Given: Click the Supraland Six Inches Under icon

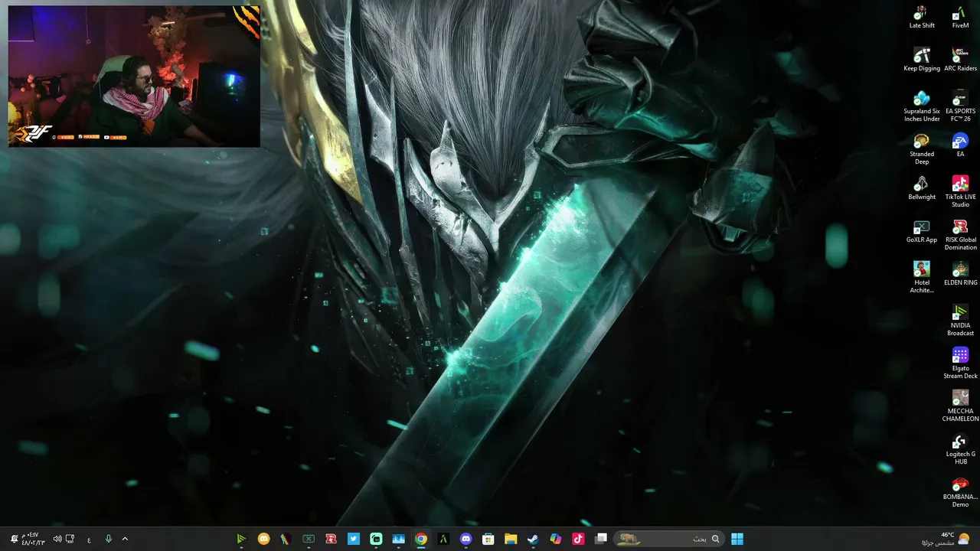Looking at the screenshot, I should [x=922, y=106].
